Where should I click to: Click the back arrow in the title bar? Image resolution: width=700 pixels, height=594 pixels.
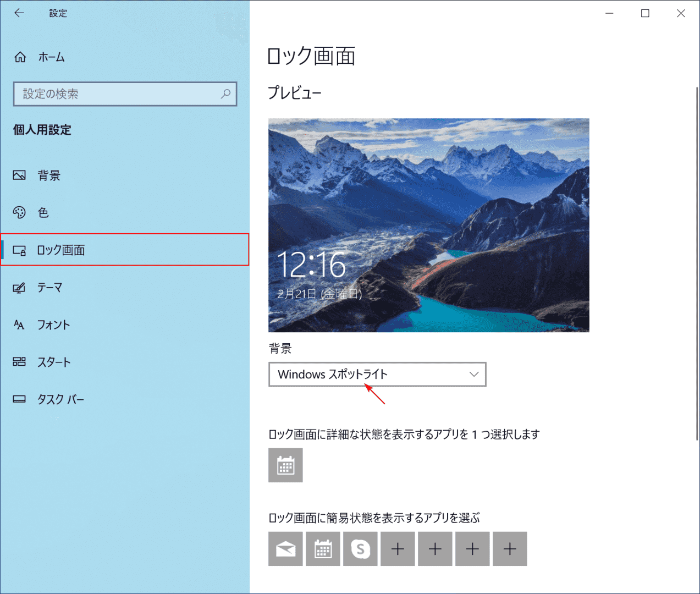tap(19, 13)
